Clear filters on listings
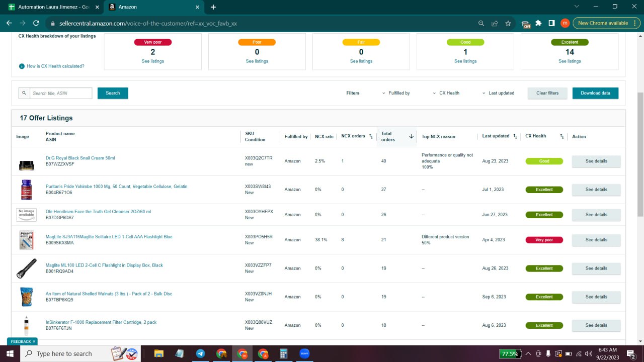Screen dimensions: 644x362 [x=547, y=93]
